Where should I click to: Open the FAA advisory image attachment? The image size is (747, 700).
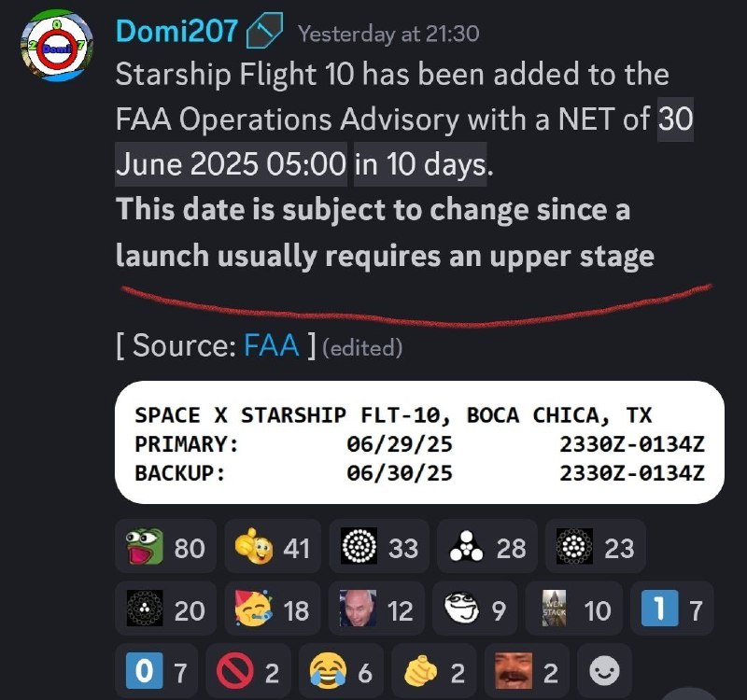pyautogui.click(x=419, y=441)
